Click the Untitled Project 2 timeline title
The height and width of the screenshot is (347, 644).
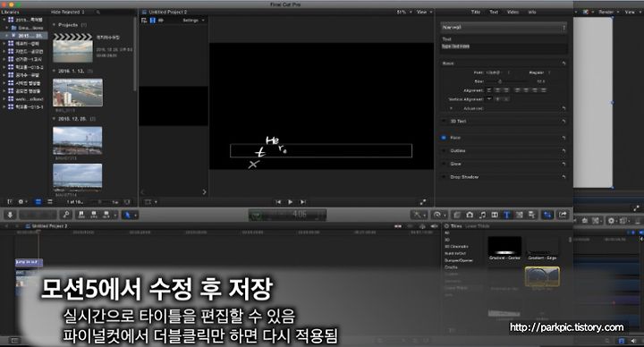50,226
